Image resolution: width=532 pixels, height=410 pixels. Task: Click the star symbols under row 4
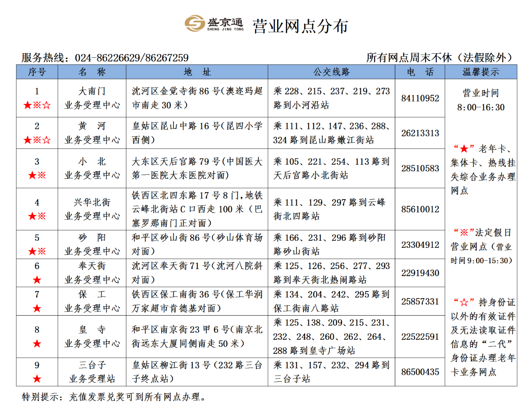[37, 216]
